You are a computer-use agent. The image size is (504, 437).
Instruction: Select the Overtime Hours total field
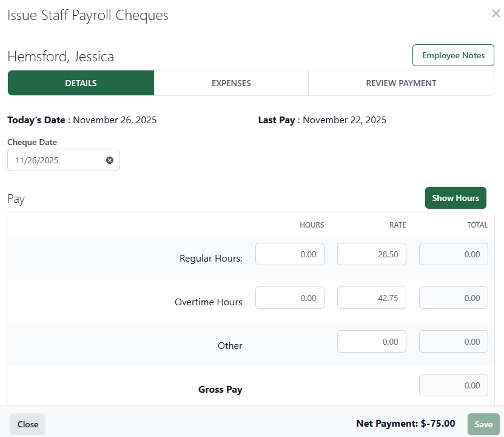tap(453, 298)
